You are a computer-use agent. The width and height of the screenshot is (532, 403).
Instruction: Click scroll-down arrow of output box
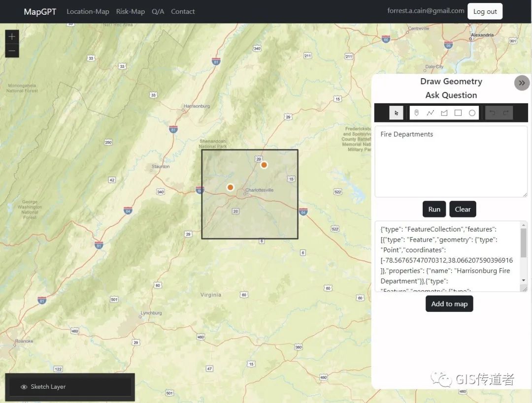coord(524,280)
